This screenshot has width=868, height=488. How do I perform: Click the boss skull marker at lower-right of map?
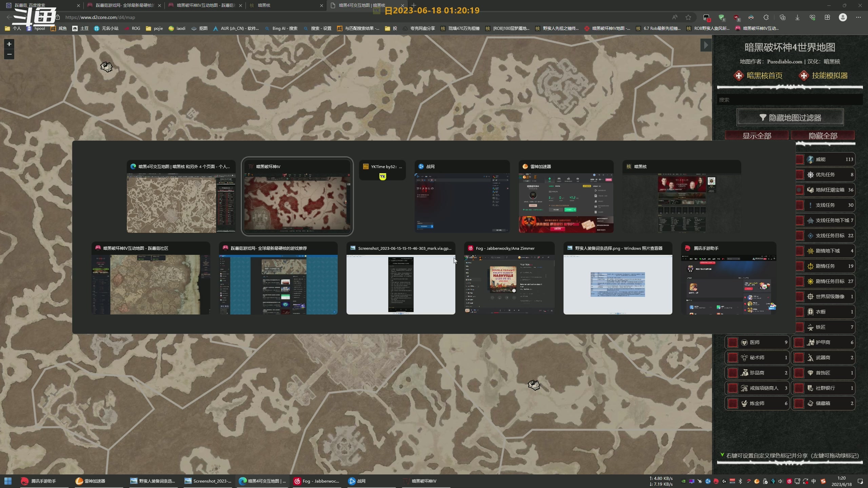[x=534, y=385]
